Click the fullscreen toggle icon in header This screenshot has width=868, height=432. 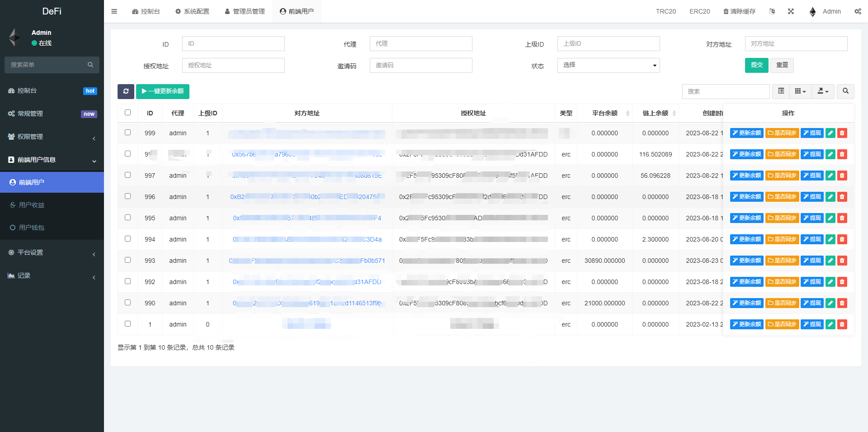point(791,11)
